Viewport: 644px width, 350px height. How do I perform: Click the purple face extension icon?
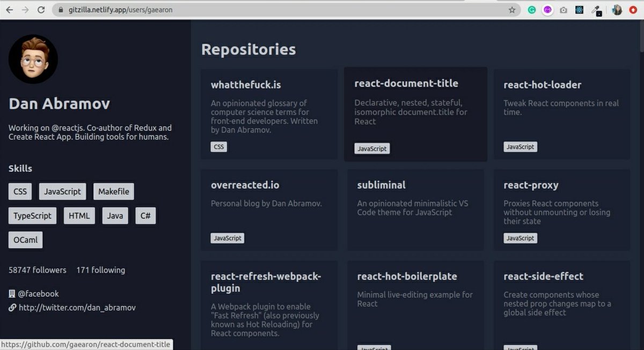pos(547,10)
